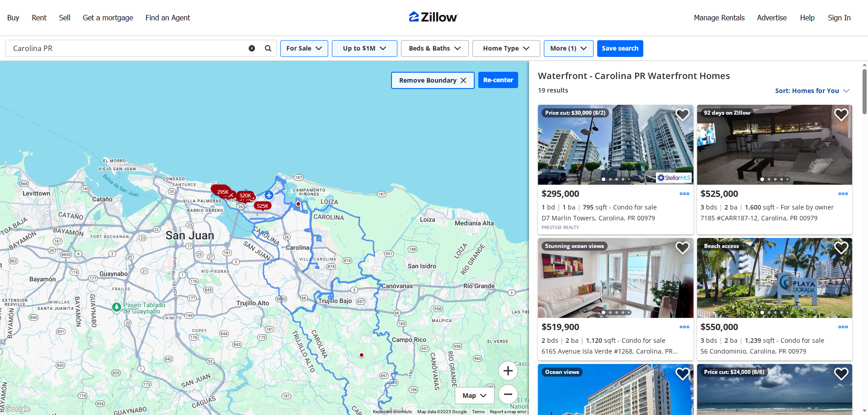Image resolution: width=868 pixels, height=415 pixels.
Task: Zoom in on the map
Action: click(x=508, y=371)
